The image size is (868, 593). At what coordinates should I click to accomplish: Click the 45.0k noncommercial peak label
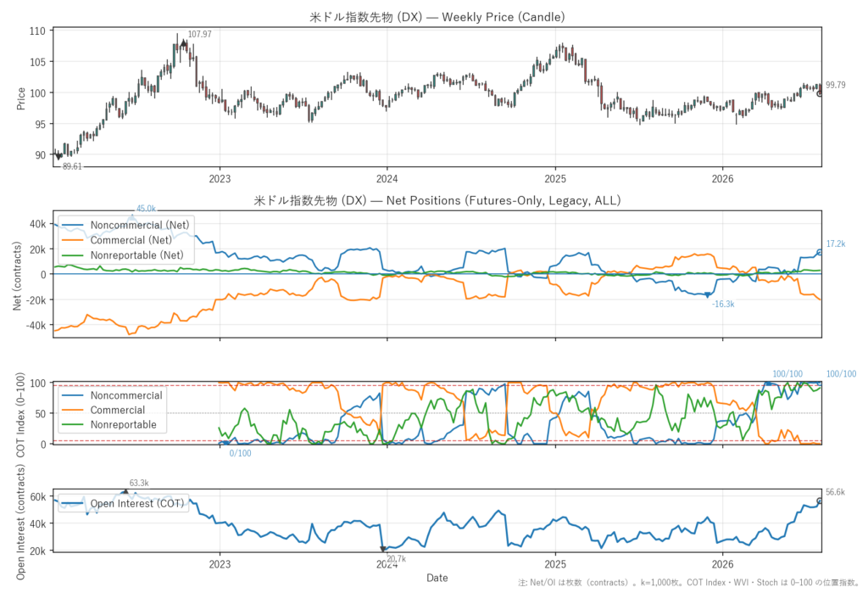click(x=146, y=209)
